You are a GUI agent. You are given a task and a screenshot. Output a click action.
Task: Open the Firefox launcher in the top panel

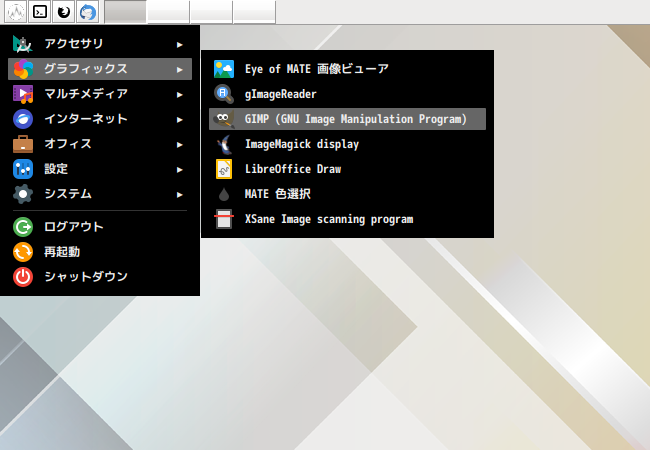pyautogui.click(x=64, y=12)
